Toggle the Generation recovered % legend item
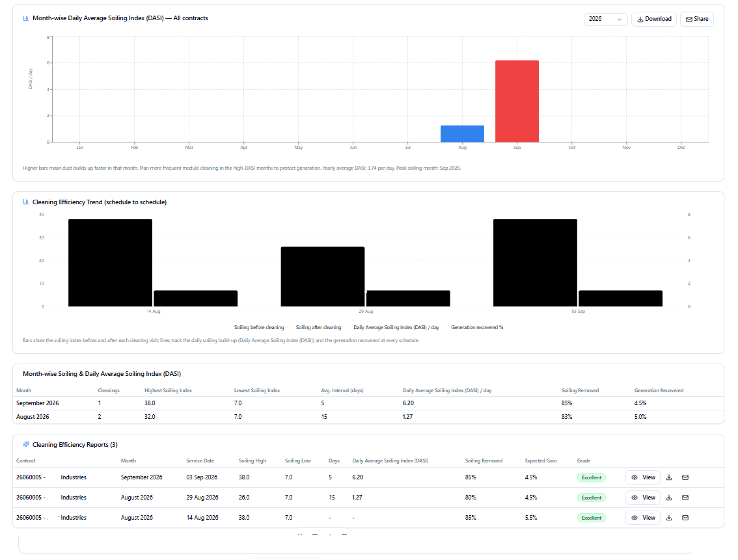The width and height of the screenshot is (738, 560). pos(477,327)
